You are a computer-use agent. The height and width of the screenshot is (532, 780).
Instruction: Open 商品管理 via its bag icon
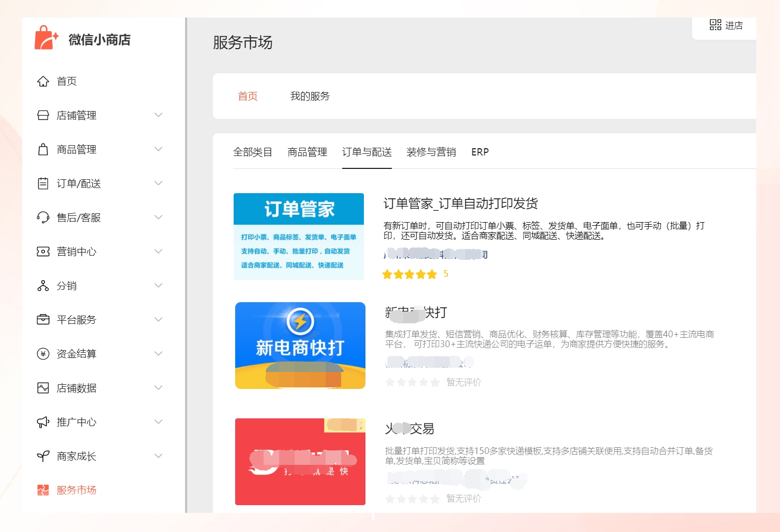click(43, 149)
